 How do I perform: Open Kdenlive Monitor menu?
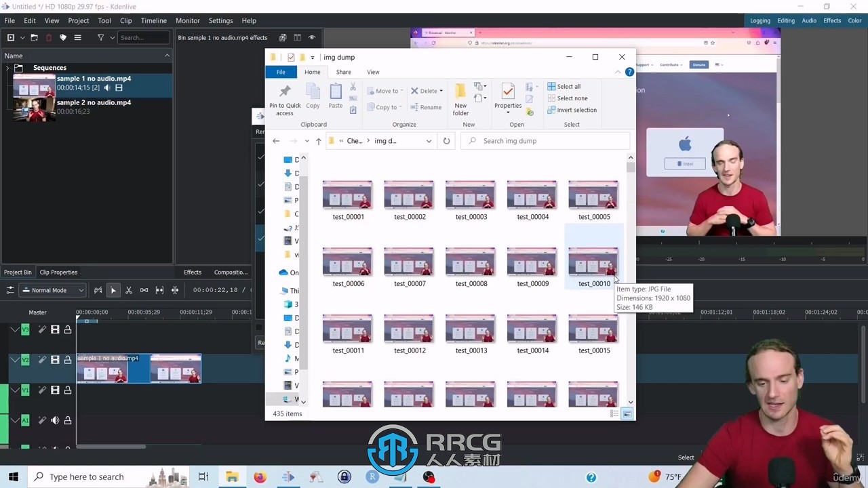(188, 21)
